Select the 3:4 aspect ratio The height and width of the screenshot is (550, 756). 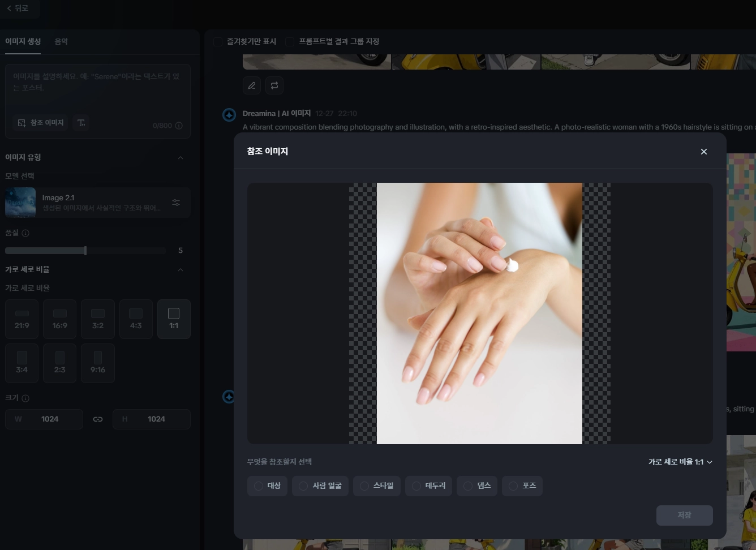22,363
